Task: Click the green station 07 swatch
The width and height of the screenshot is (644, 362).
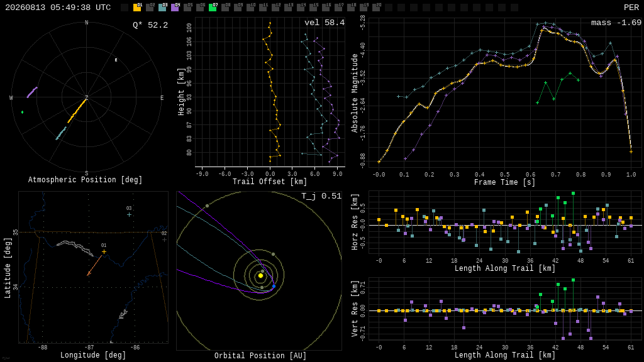Action: click(x=213, y=8)
